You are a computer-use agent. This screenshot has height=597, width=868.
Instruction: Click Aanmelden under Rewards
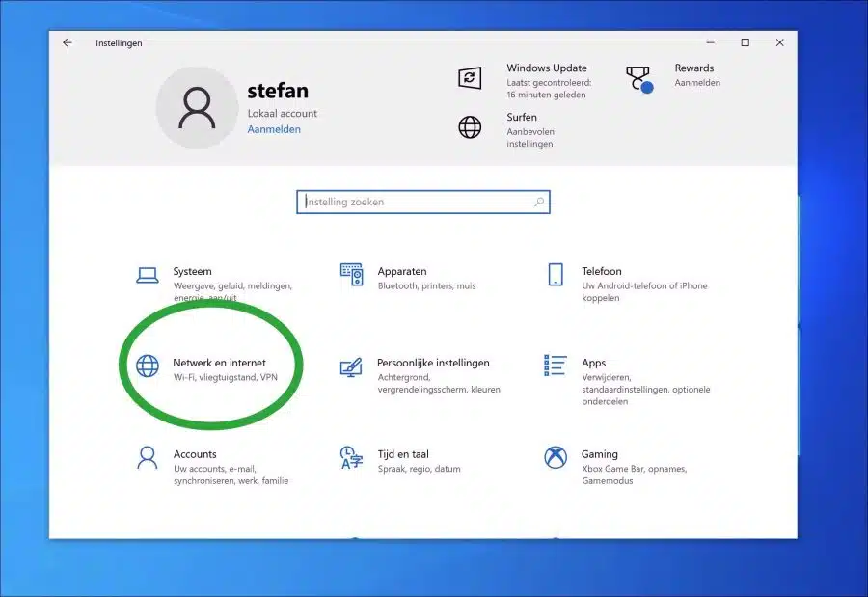[697, 83]
